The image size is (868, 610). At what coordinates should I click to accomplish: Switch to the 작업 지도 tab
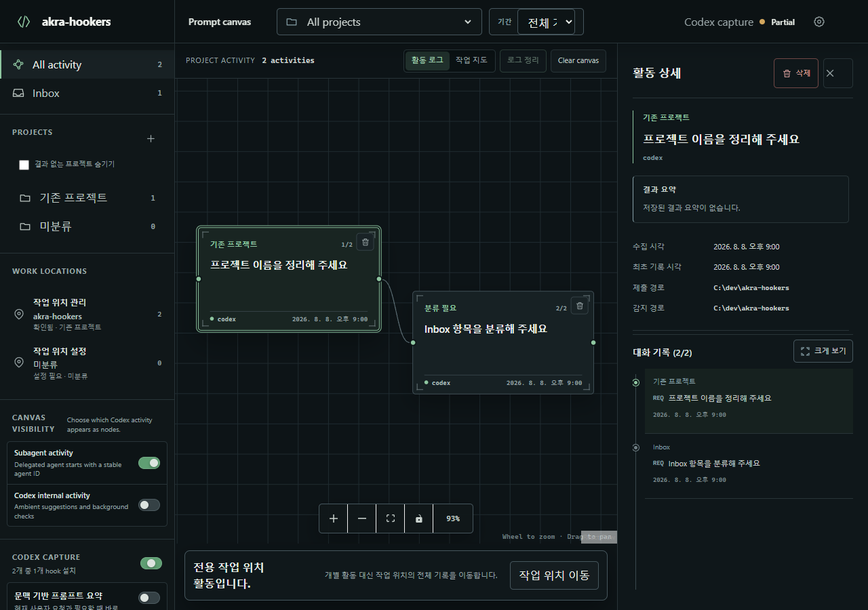(471, 60)
